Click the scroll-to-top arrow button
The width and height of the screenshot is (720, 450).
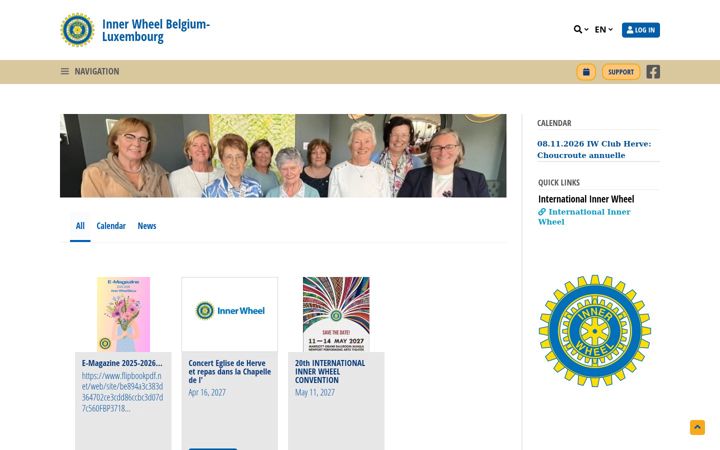tap(697, 427)
